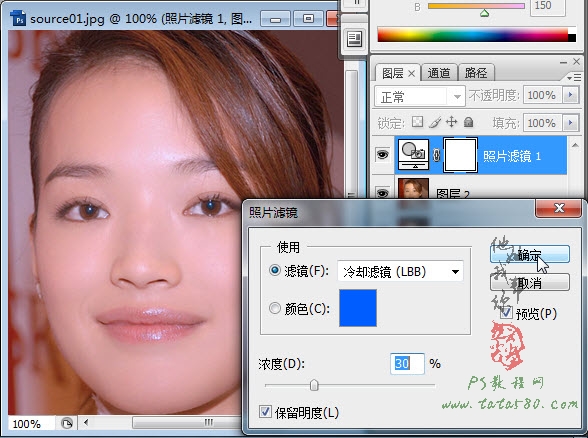Maximize the source01.jpg document window

[x=308, y=18]
